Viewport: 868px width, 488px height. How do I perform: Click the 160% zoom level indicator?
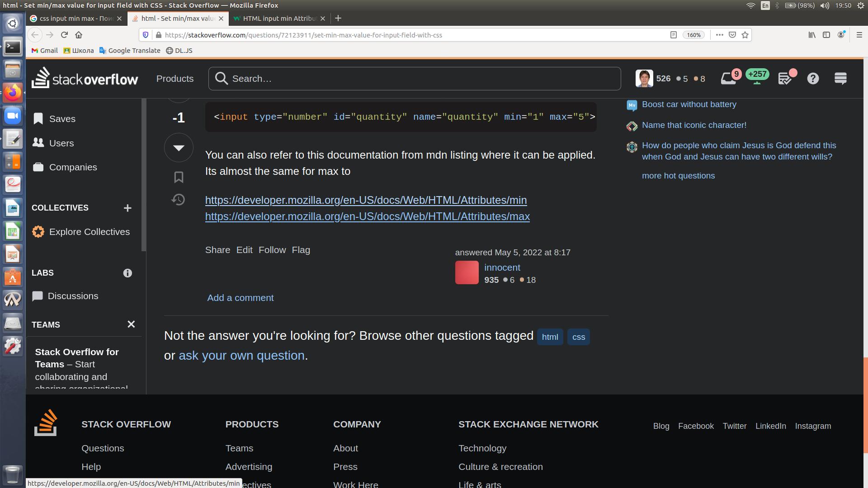click(693, 35)
